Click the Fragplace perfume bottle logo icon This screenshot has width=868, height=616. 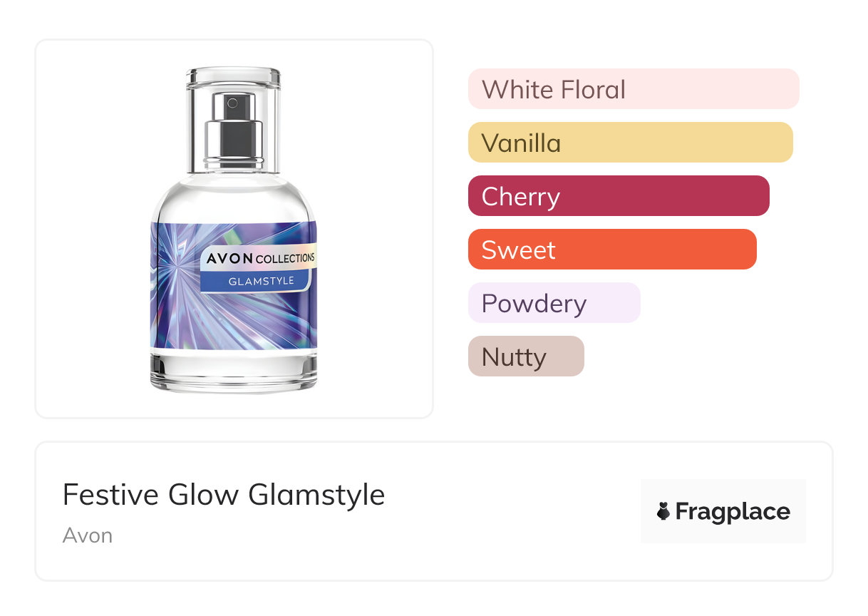pos(663,511)
